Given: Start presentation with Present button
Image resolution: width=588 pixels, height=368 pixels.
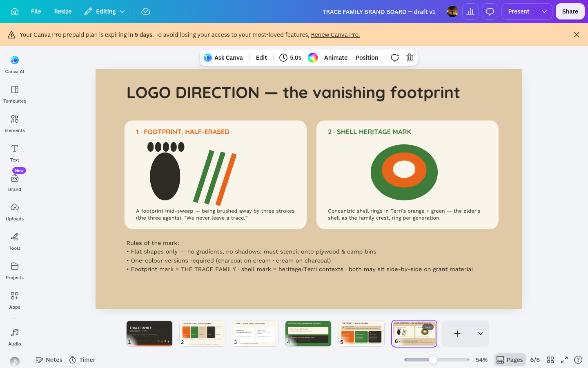Looking at the screenshot, I should 519,11.
